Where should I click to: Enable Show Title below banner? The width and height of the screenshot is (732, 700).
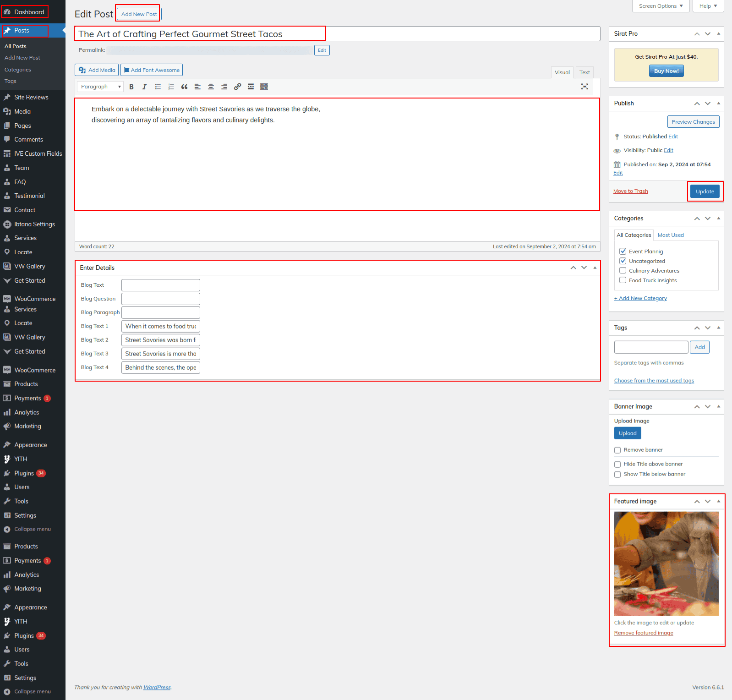[617, 474]
